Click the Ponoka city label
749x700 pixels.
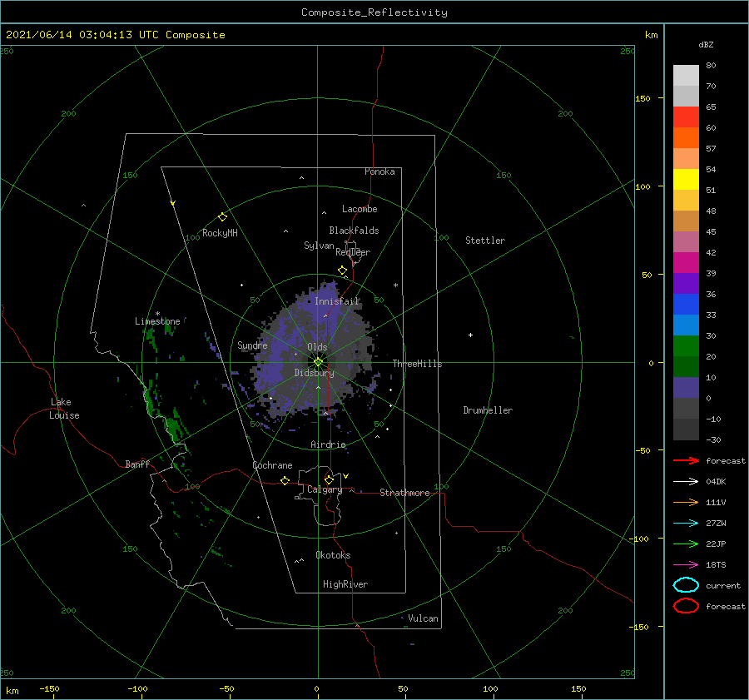click(379, 171)
